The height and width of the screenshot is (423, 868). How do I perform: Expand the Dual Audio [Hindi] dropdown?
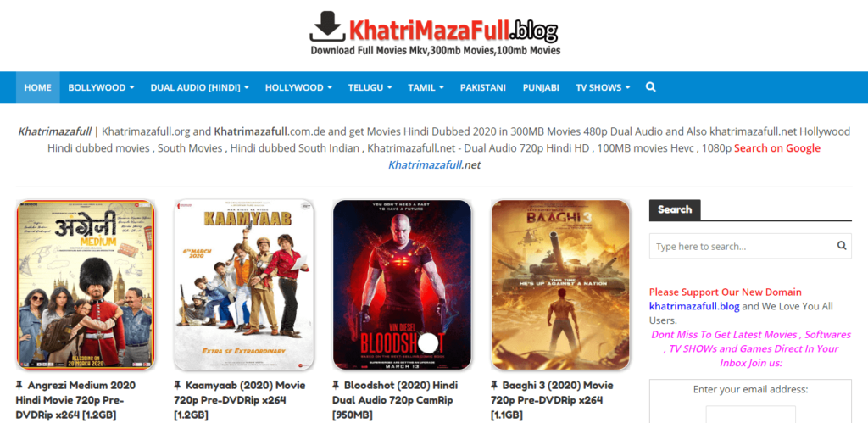(199, 87)
